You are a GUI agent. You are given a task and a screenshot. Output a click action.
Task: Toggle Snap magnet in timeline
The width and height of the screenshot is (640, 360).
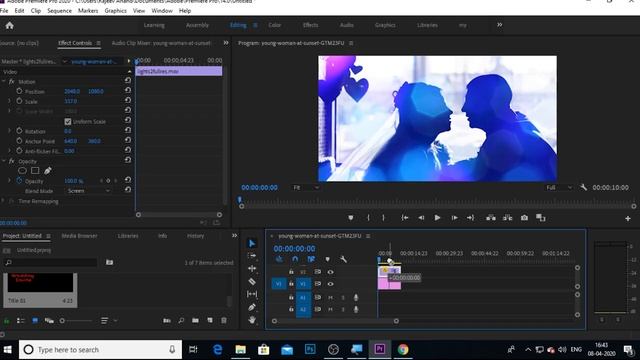(x=295, y=259)
